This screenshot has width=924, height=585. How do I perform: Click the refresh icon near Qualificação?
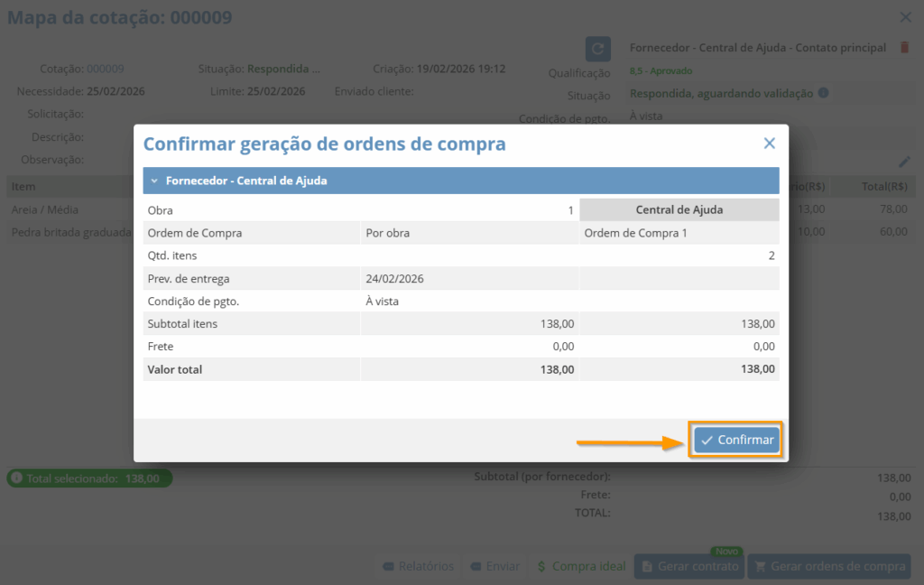(x=597, y=49)
